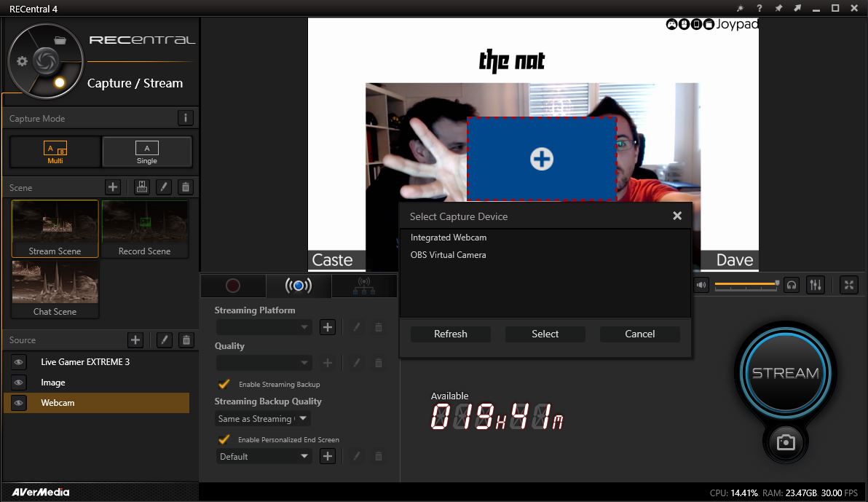The width and height of the screenshot is (868, 502).
Task: Open the Streaming Backup Quality dropdown
Action: coord(262,418)
